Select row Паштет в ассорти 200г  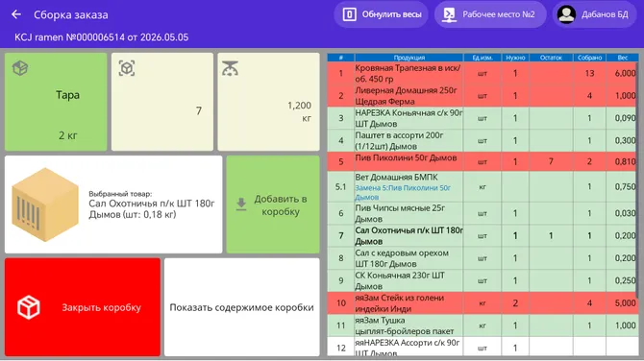coord(483,141)
